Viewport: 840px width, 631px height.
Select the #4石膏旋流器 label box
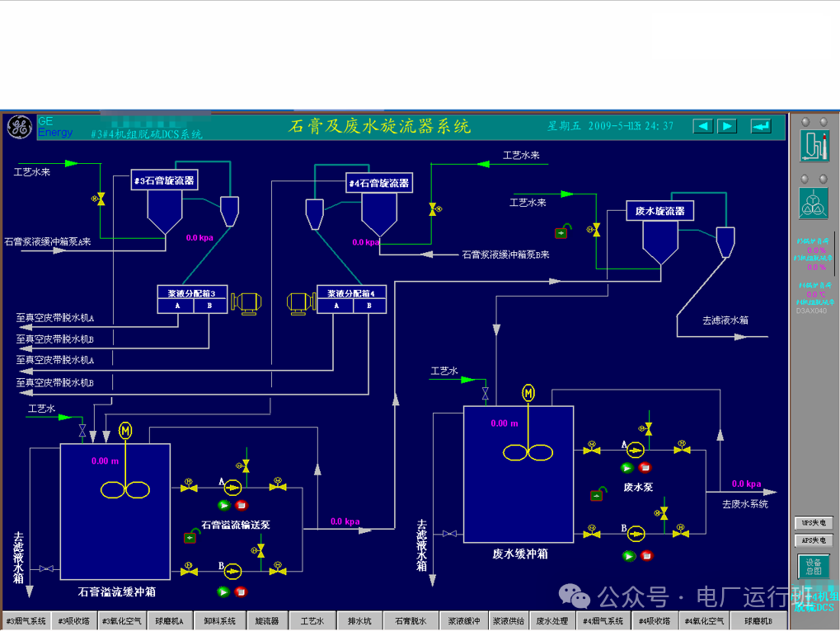(x=378, y=183)
